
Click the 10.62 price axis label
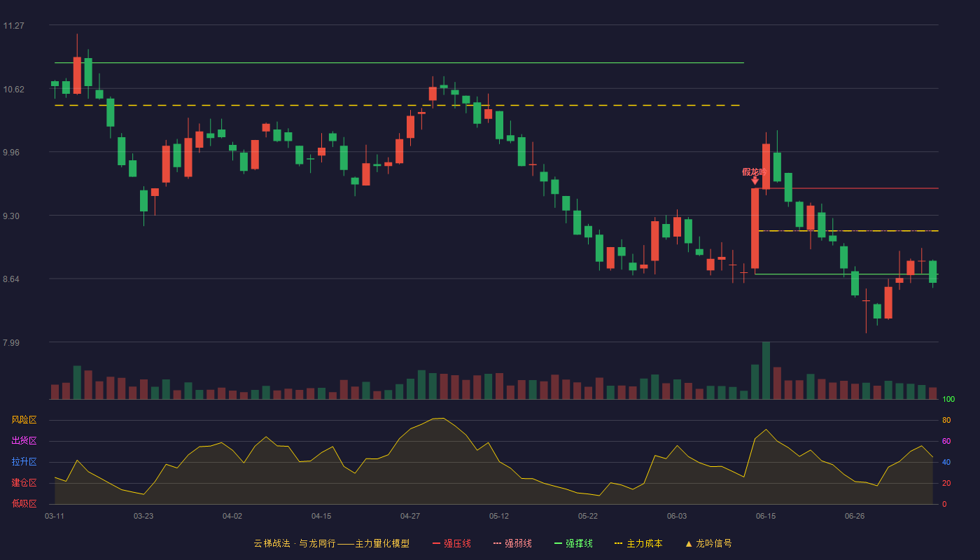[x=13, y=89]
